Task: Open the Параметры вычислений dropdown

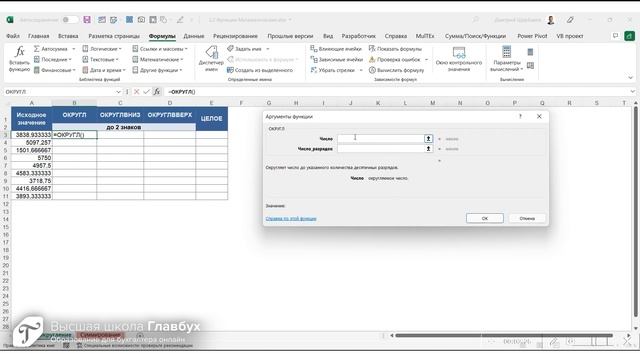Action: click(507, 58)
